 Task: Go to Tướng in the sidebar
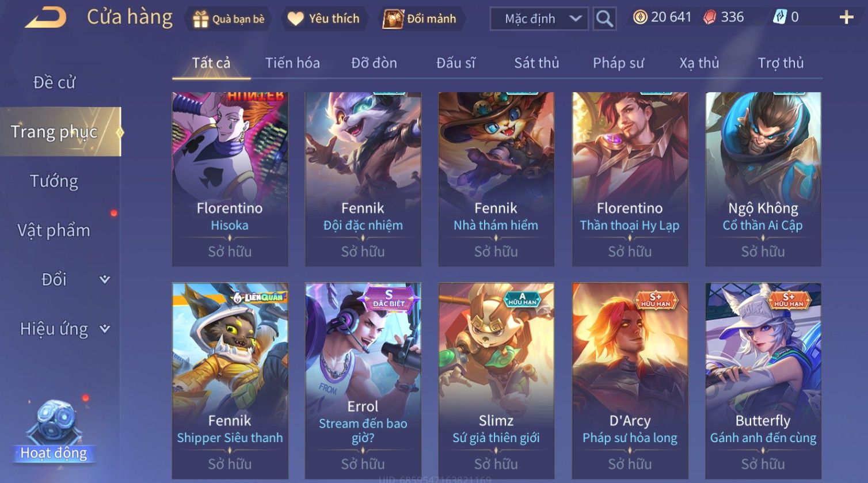[x=54, y=181]
